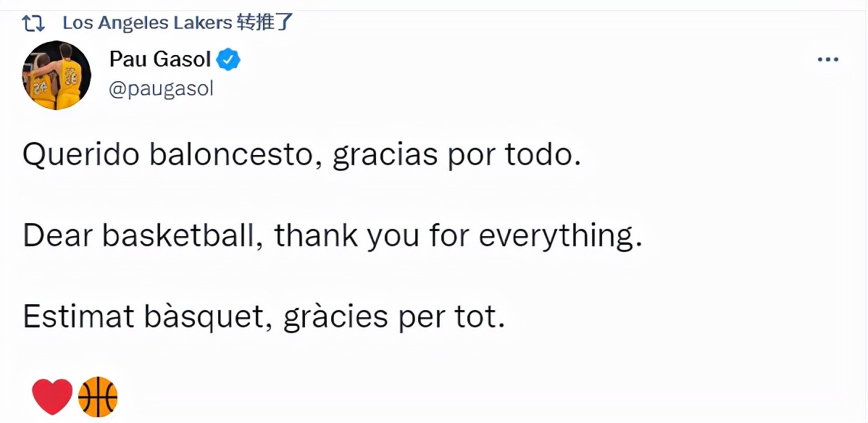Open the ellipsis dropdown at top right
The width and height of the screenshot is (868, 423).
click(827, 59)
